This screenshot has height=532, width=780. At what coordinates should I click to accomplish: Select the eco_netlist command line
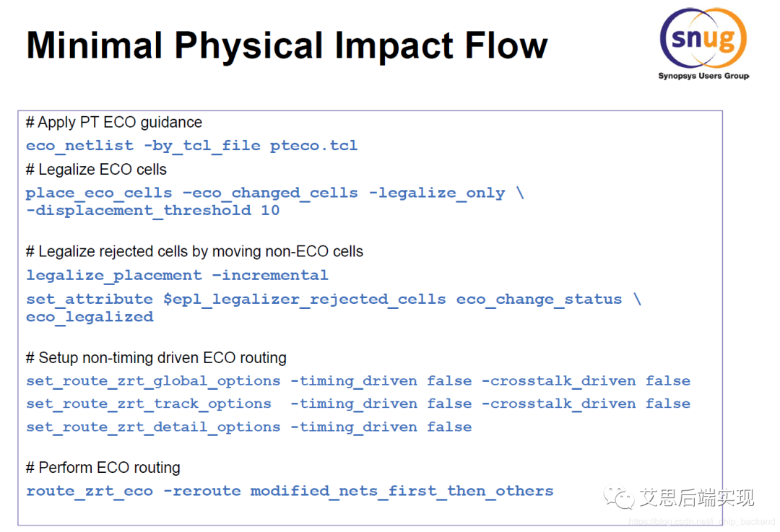coord(191,145)
